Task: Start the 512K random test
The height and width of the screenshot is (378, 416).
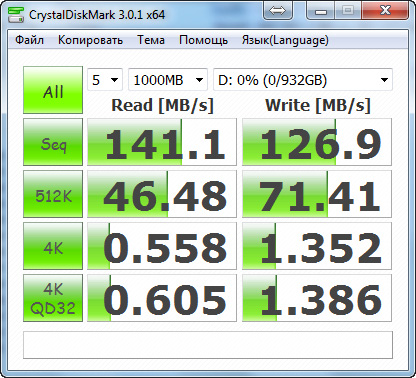Action: 53,194
